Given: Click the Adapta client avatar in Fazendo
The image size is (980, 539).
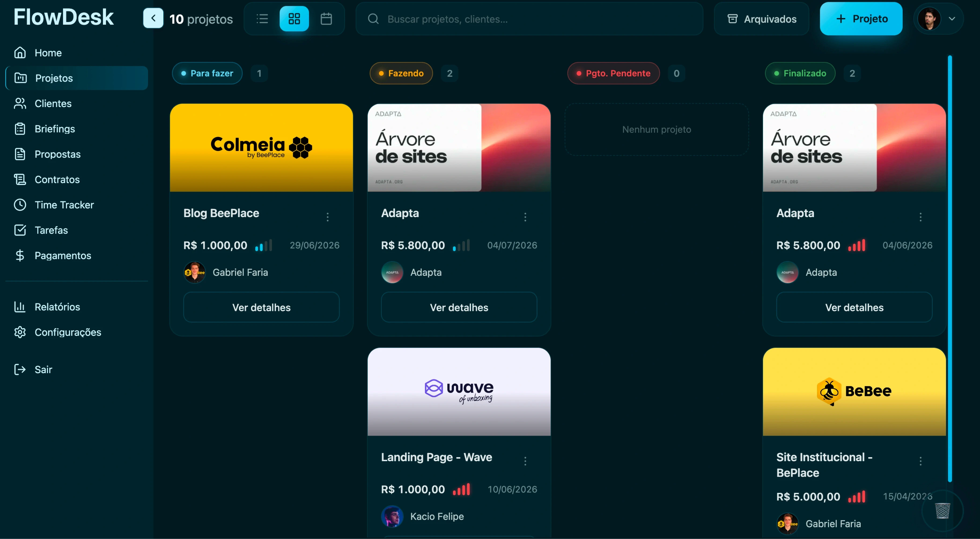Looking at the screenshot, I should click(392, 272).
